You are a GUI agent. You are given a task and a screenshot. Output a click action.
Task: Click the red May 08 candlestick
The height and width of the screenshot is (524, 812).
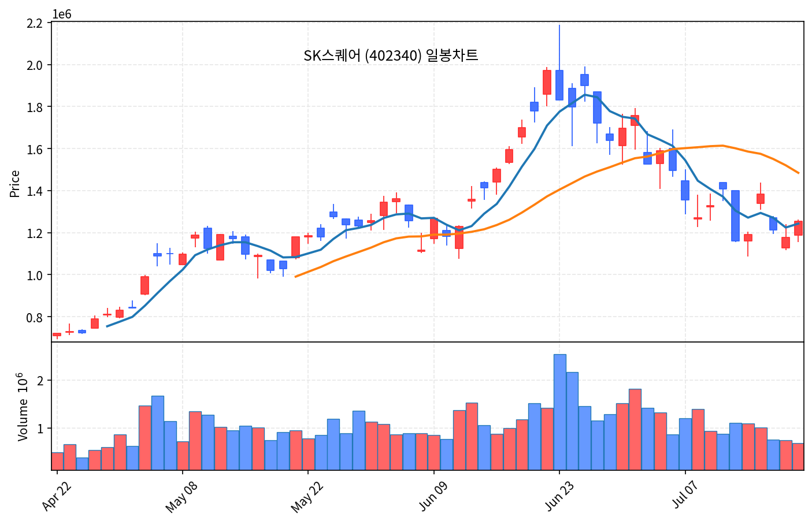(183, 259)
